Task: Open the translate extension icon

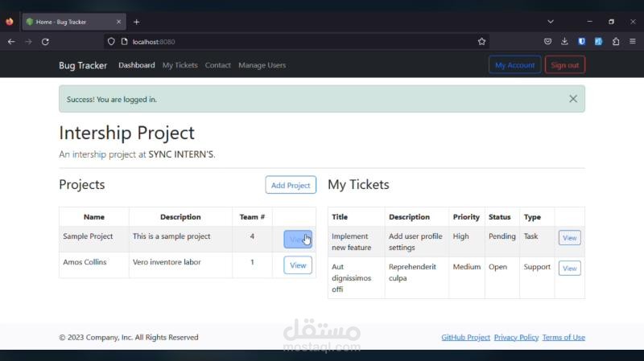Action: (598, 42)
